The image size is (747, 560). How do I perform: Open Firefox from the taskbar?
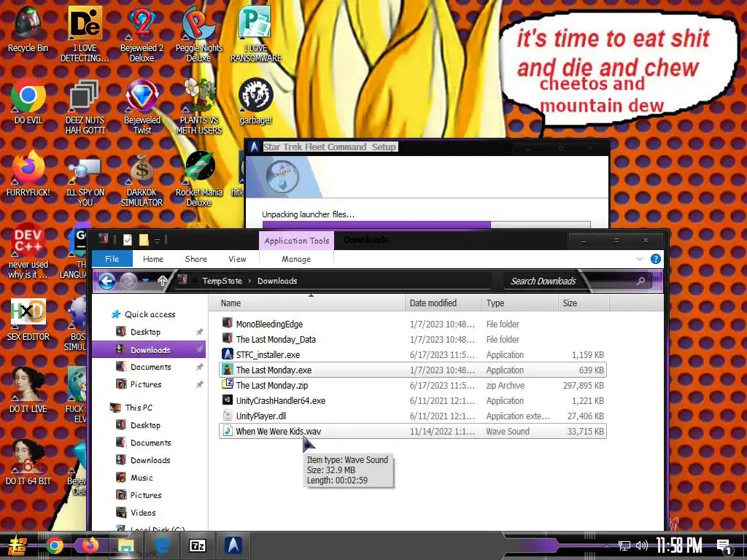point(90,545)
